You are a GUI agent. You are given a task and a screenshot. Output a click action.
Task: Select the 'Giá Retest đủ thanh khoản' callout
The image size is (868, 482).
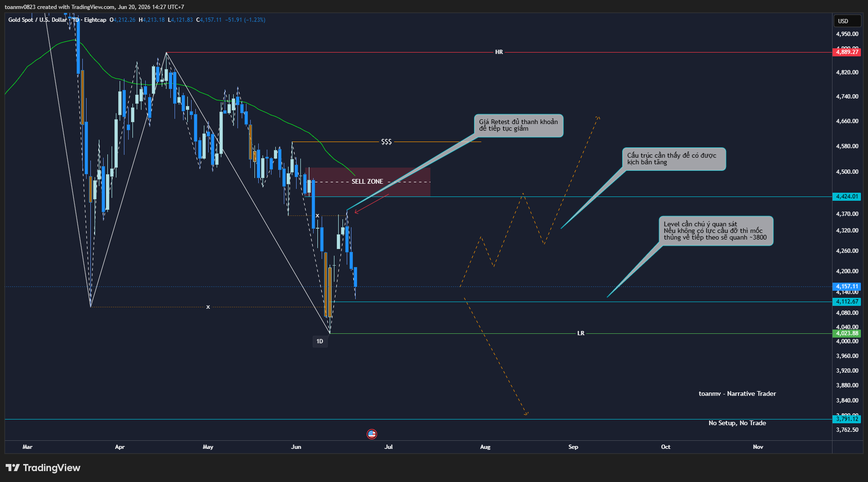pos(518,125)
